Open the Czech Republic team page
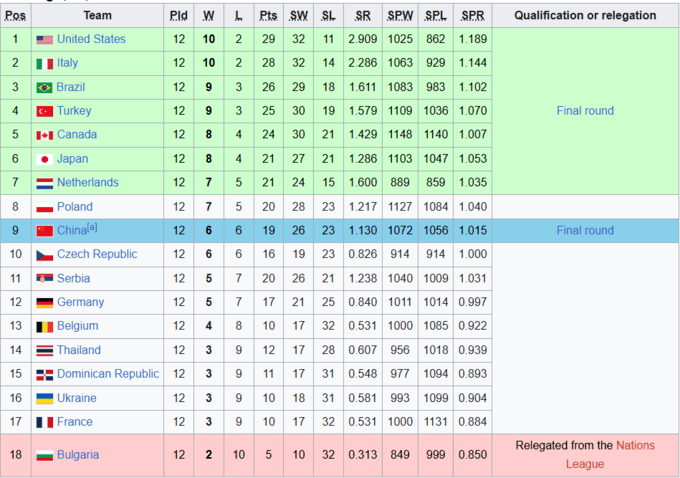The image size is (680, 478). pos(97,254)
